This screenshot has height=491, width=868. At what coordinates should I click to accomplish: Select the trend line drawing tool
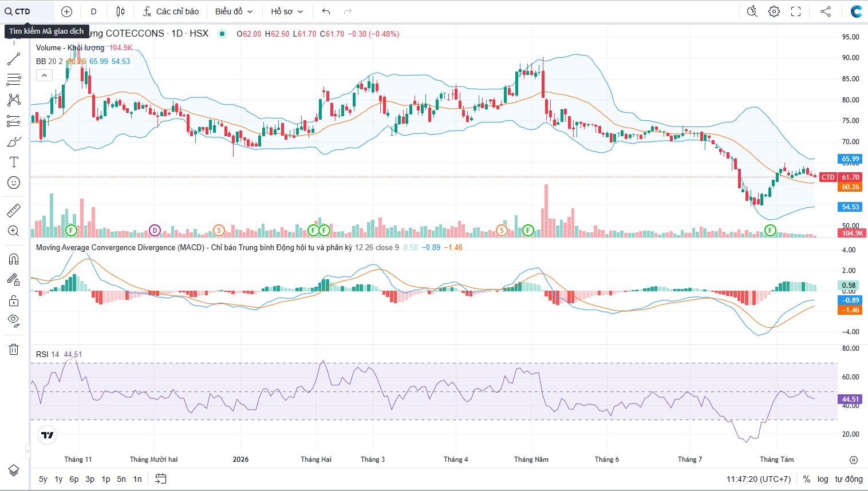click(x=14, y=59)
